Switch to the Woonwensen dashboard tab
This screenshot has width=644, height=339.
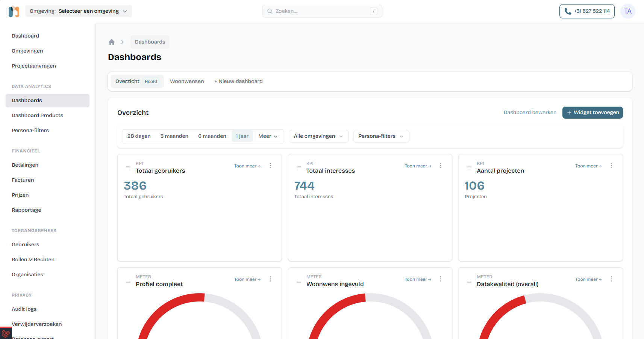pos(187,81)
